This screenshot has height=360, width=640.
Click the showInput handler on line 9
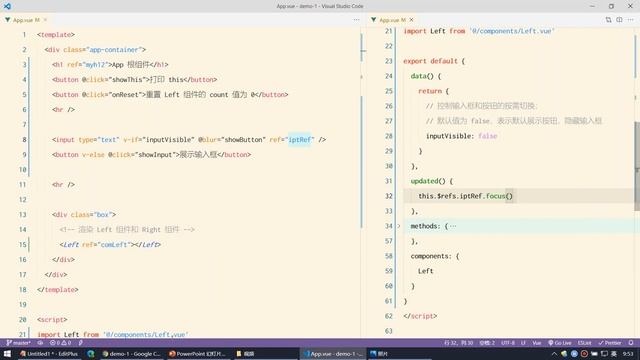155,155
